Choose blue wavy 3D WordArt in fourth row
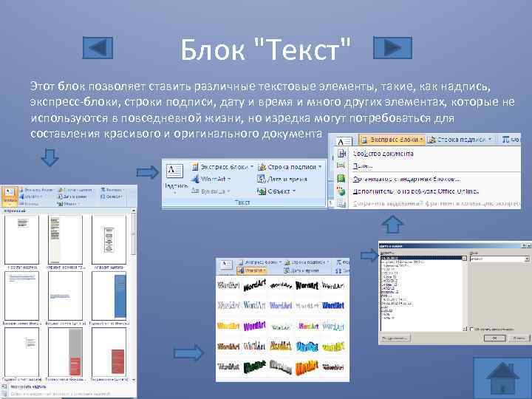 (307, 347)
